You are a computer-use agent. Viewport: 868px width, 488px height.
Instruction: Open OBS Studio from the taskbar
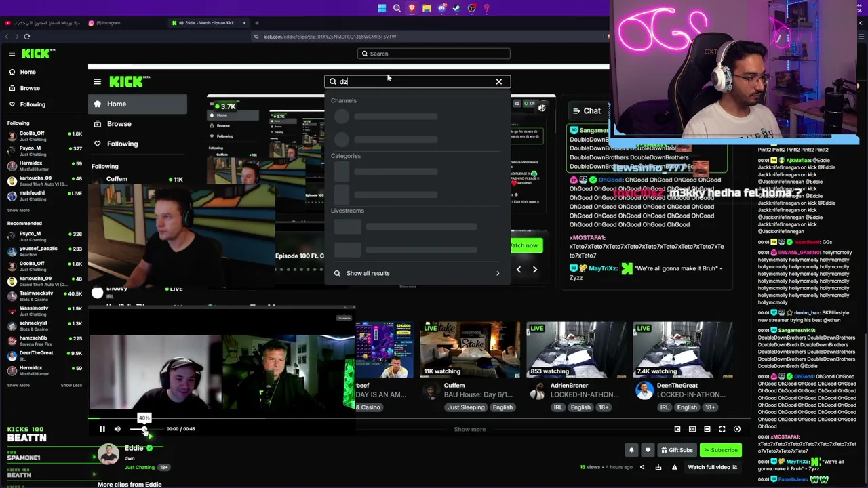pos(471,8)
